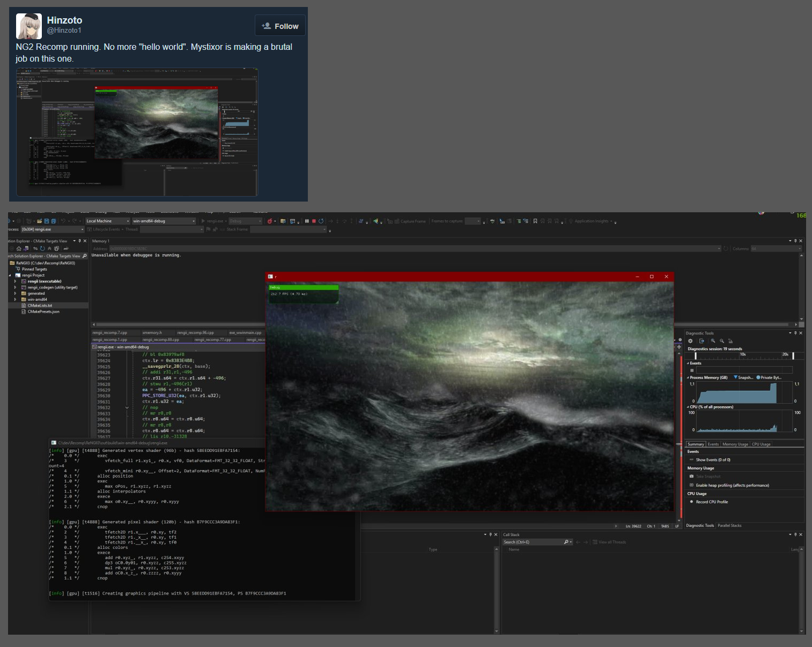This screenshot has width=812, height=647.
Task: Stop debugging with the red square
Action: point(314,221)
